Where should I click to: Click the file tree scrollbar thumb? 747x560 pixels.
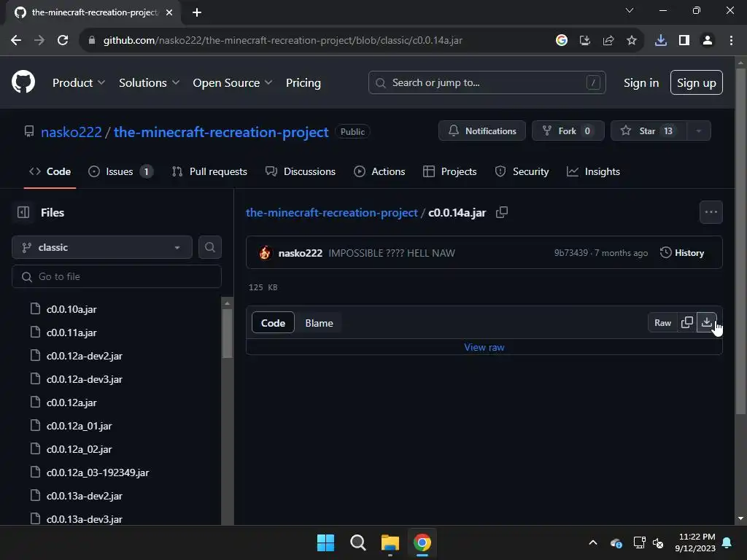click(228, 333)
